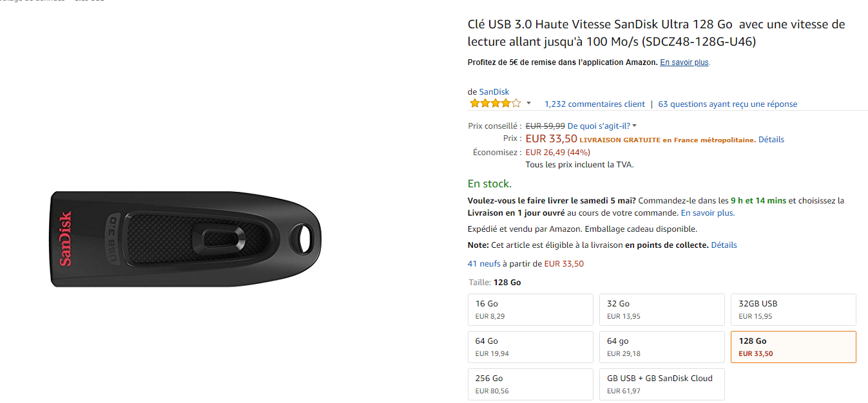Click "En savoir plus" about one-day delivery
The width and height of the screenshot is (868, 403).
click(x=708, y=213)
